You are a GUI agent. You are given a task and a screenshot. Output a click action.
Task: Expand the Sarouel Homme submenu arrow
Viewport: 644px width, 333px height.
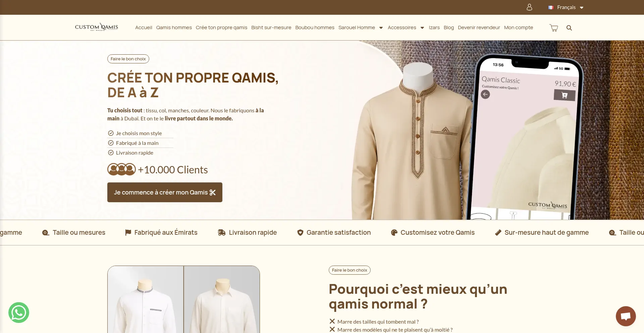coord(381,28)
